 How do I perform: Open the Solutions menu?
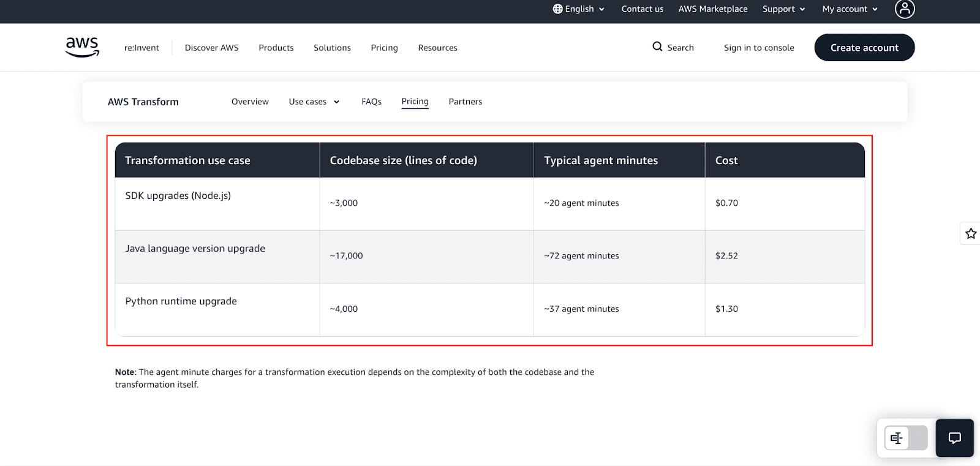tap(332, 48)
